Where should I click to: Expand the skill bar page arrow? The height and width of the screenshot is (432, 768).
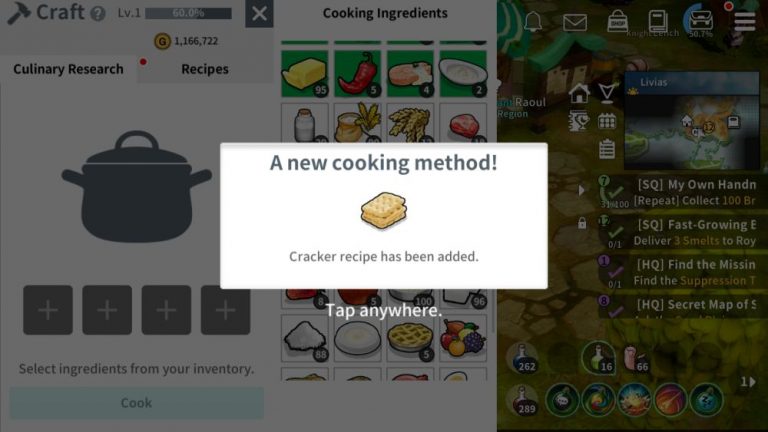(748, 381)
